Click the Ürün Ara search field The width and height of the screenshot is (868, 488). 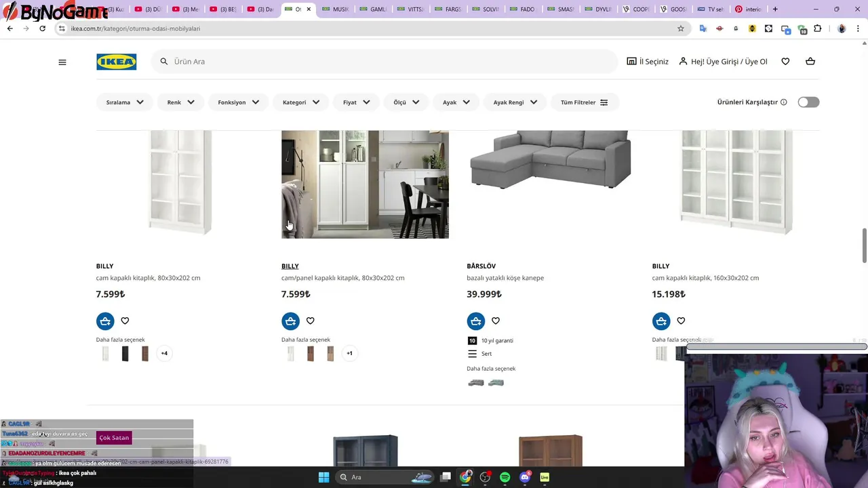[384, 62]
